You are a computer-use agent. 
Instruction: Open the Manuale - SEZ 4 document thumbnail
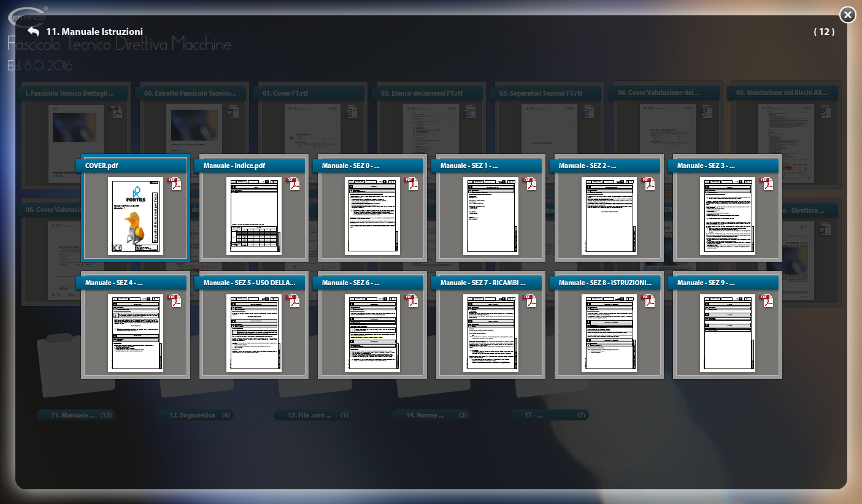135,333
